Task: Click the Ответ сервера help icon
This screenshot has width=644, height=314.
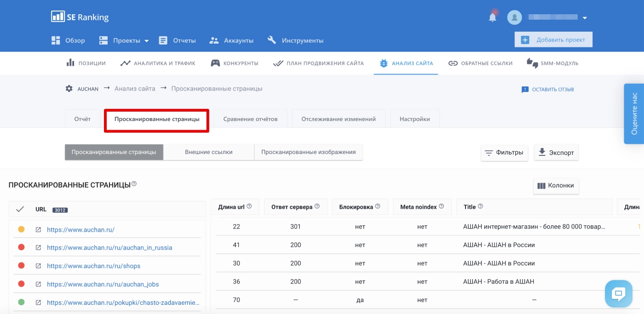Action: (x=317, y=206)
